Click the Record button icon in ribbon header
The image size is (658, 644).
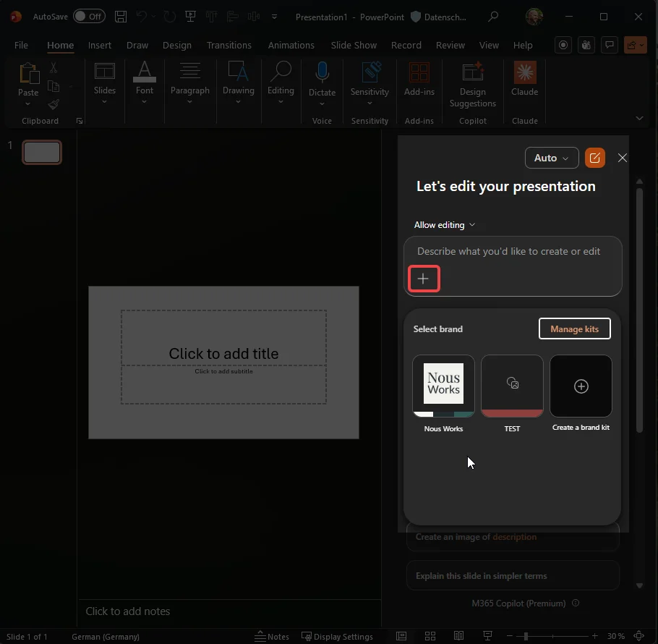[x=563, y=45]
